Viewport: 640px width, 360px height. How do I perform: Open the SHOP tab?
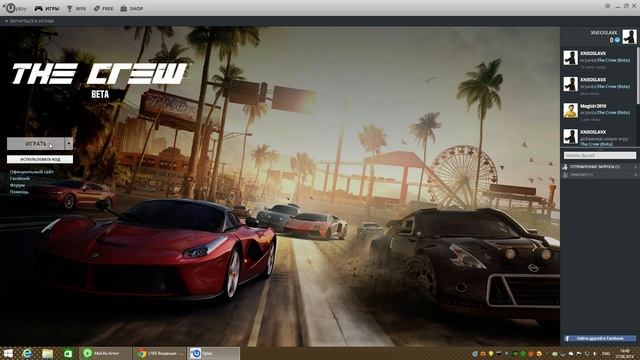pos(132,9)
